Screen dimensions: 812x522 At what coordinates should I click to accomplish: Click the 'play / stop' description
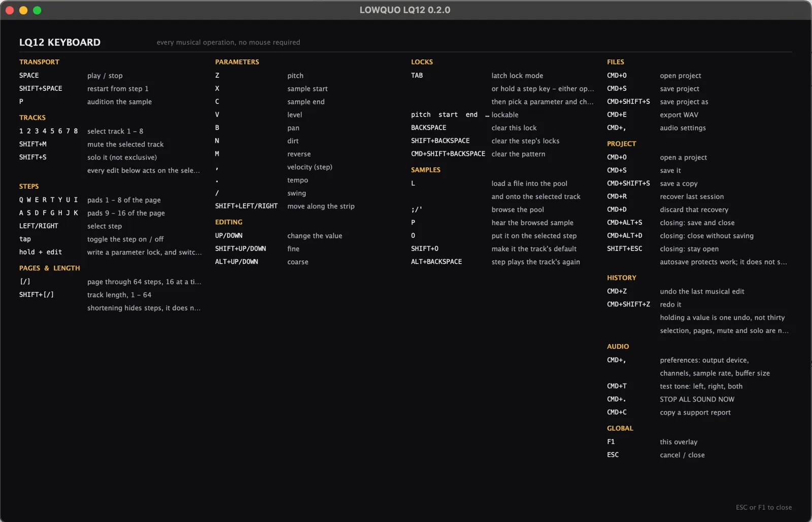(x=105, y=76)
